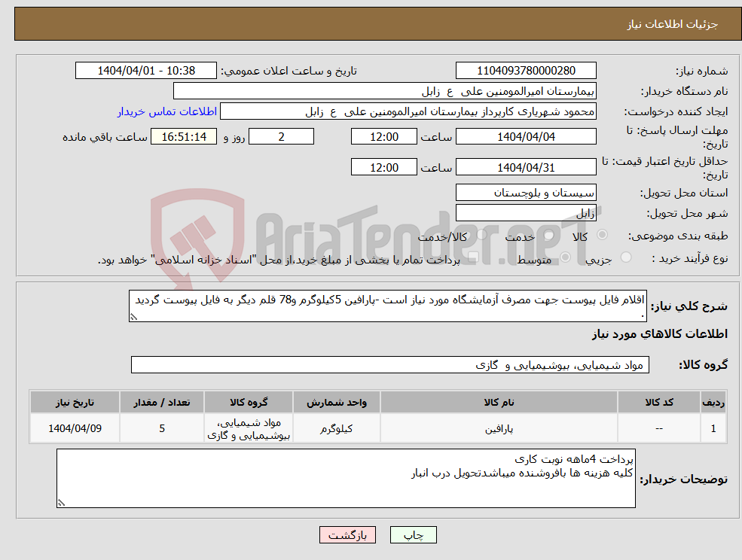Click the resize handle of buyer notes box
Viewport: 742px width, 560px height.
click(x=61, y=504)
